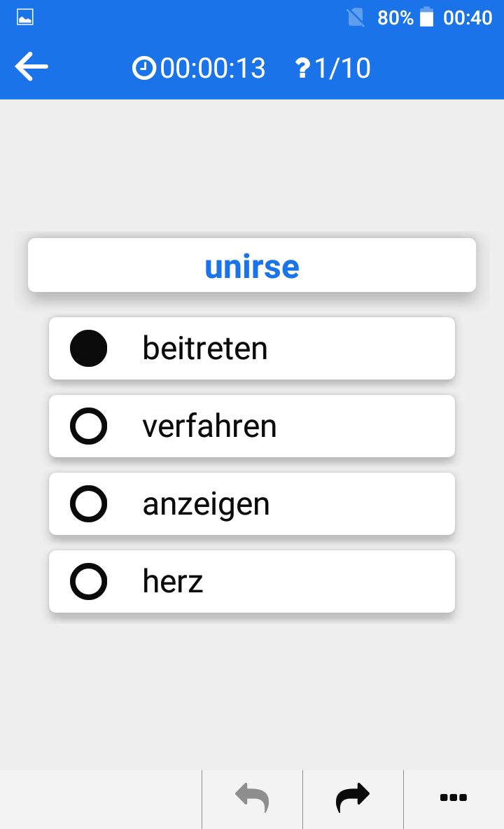504x829 pixels.
Task: Tap the battery icon in status bar
Action: coord(427,17)
